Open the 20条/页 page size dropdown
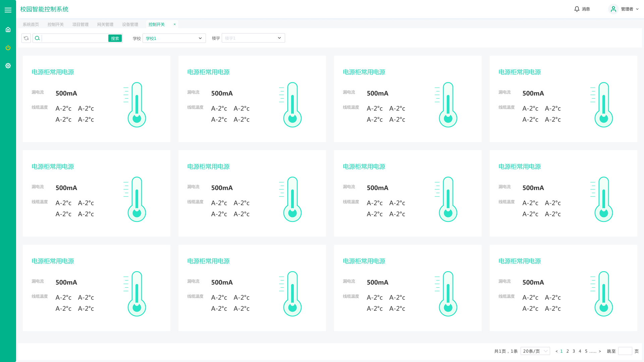Image resolution: width=644 pixels, height=362 pixels. pyautogui.click(x=535, y=351)
